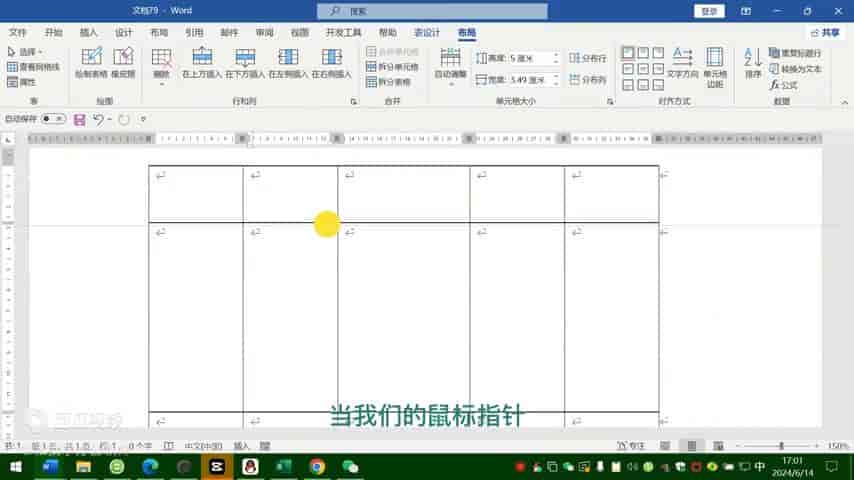Click Insert Left (在左侧插入) icon

click(x=288, y=57)
